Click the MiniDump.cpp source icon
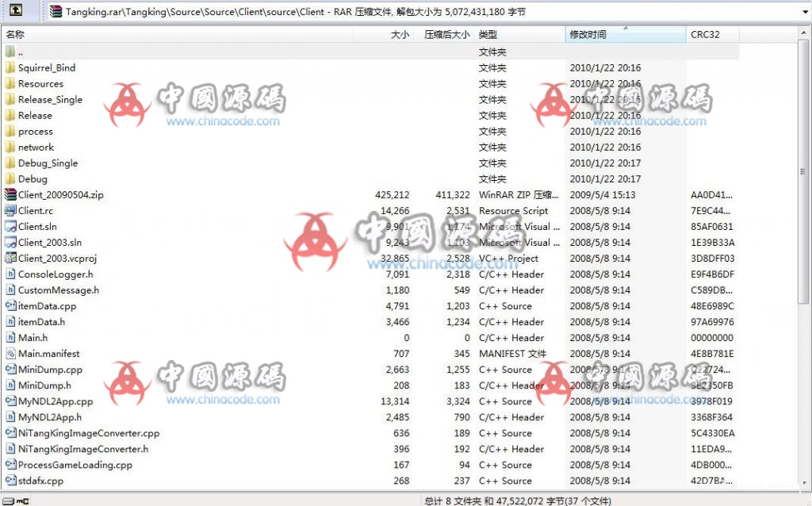Viewport: 812px width, 506px height. coord(10,370)
